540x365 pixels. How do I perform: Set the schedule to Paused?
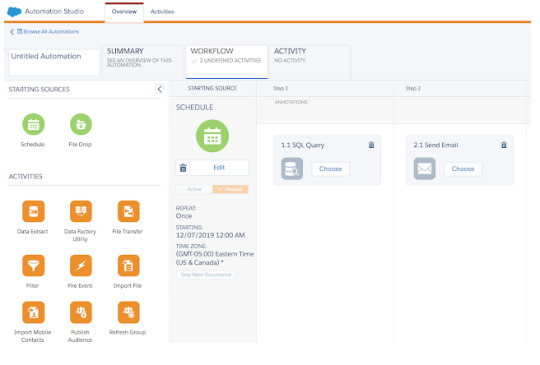click(x=230, y=189)
